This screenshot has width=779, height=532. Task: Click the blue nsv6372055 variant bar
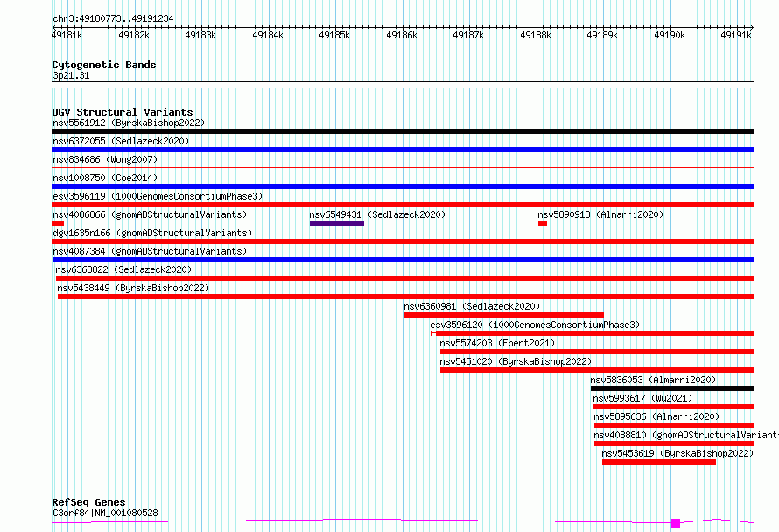point(403,150)
